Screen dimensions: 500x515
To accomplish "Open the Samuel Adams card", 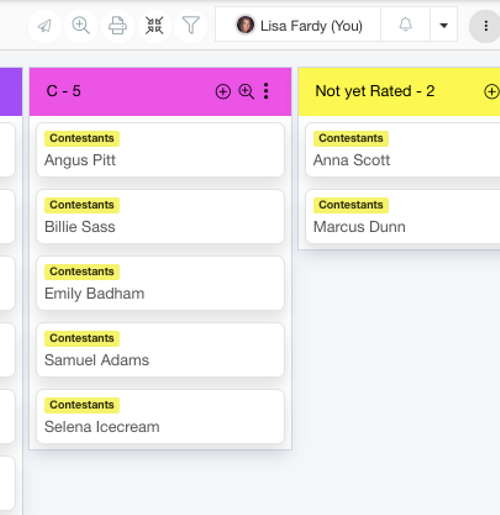I will coord(160,350).
